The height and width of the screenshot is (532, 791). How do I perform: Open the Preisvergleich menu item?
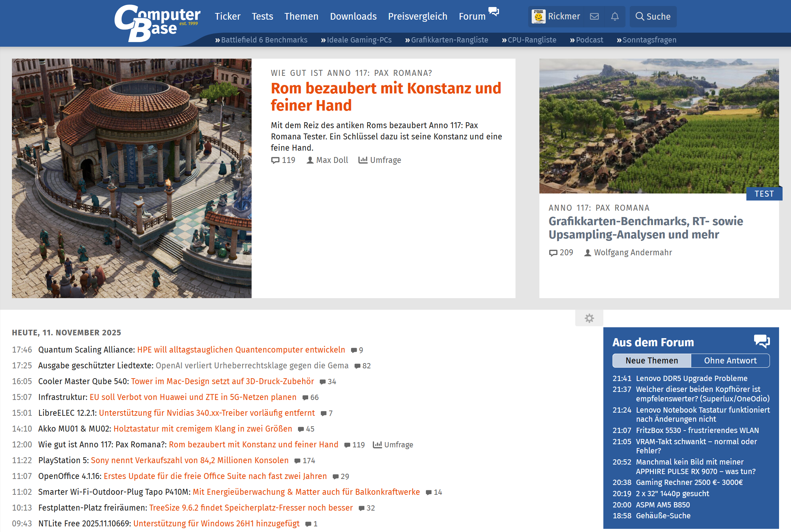tap(417, 17)
